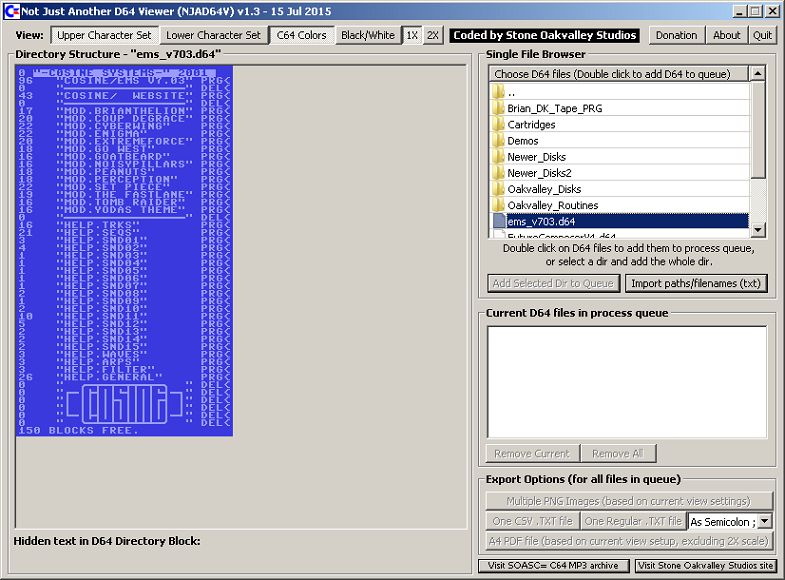The width and height of the screenshot is (785, 580).
Task: Open the As Semicolon separator dropdown
Action: 765,521
